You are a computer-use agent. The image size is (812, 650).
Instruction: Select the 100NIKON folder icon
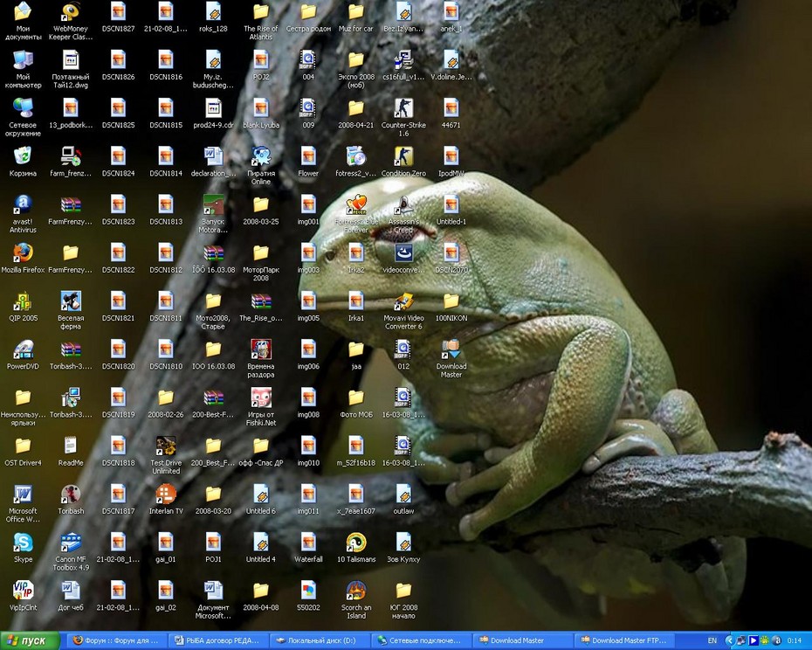tap(451, 307)
